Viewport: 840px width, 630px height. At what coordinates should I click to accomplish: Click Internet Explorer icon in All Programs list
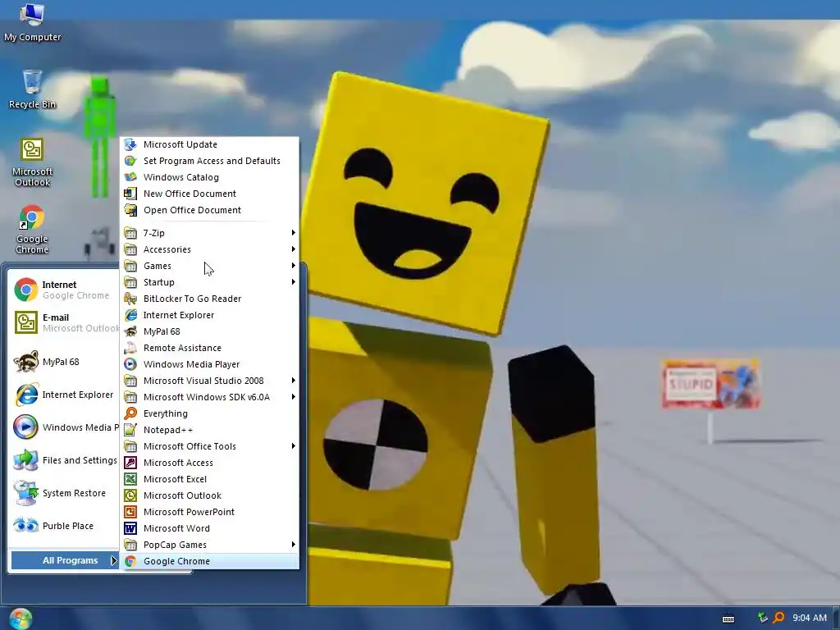(x=130, y=315)
